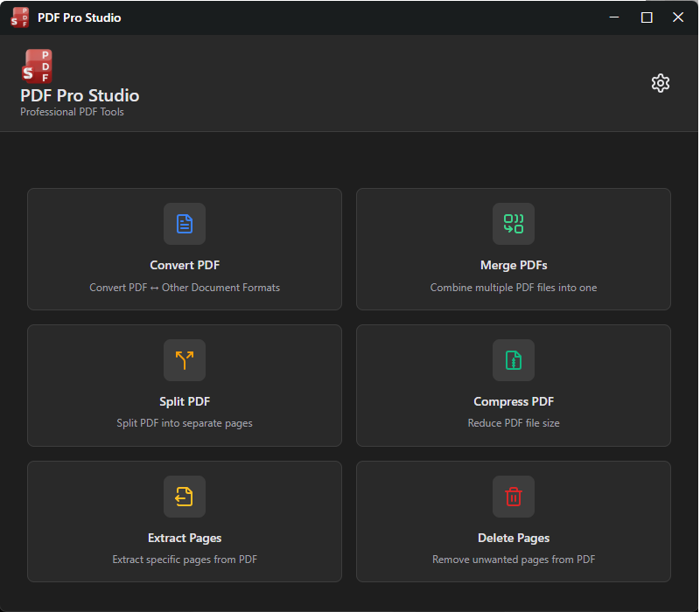Screen dimensions: 700x612
Task: Open settings via the gear icon
Action: [661, 83]
